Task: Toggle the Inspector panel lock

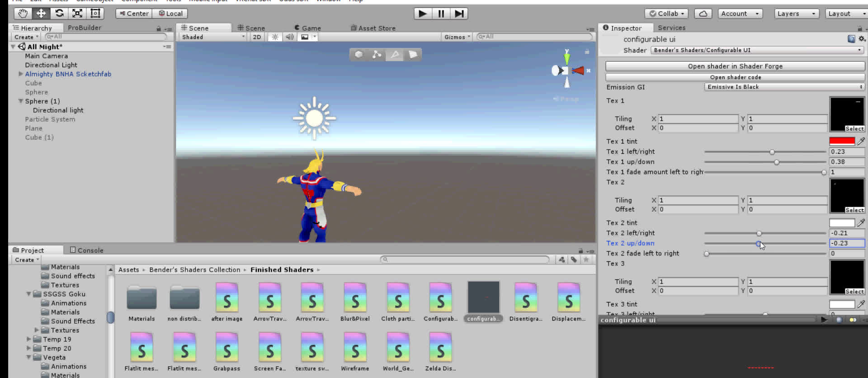Action: (860, 28)
